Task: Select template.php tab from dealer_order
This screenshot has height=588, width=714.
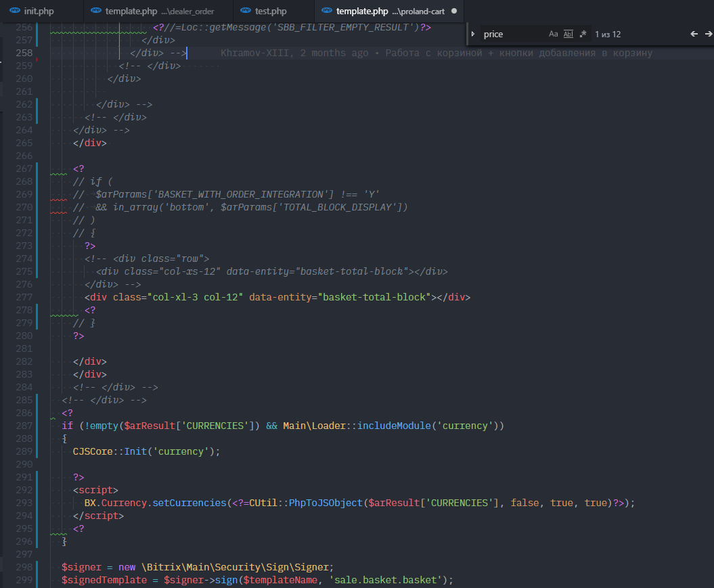Action: (159, 12)
